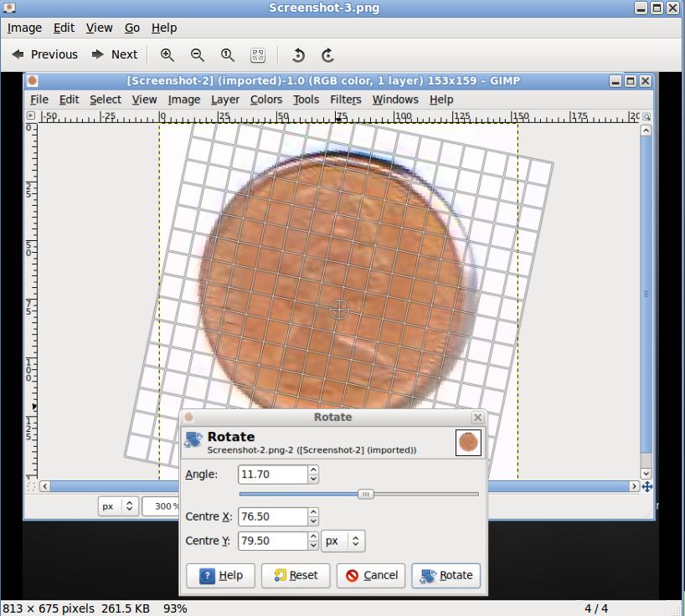Screen dimensions: 685x616
Task: Click the GIMP horizontal scrollbar track
Action: 339,486
